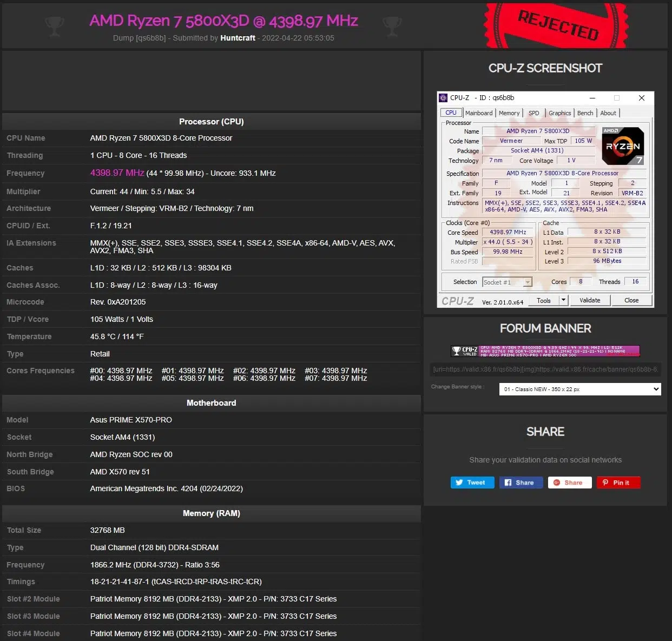Click the North Bridge value AMD Ryzen SOC
This screenshot has height=641, width=672.
coord(131,454)
